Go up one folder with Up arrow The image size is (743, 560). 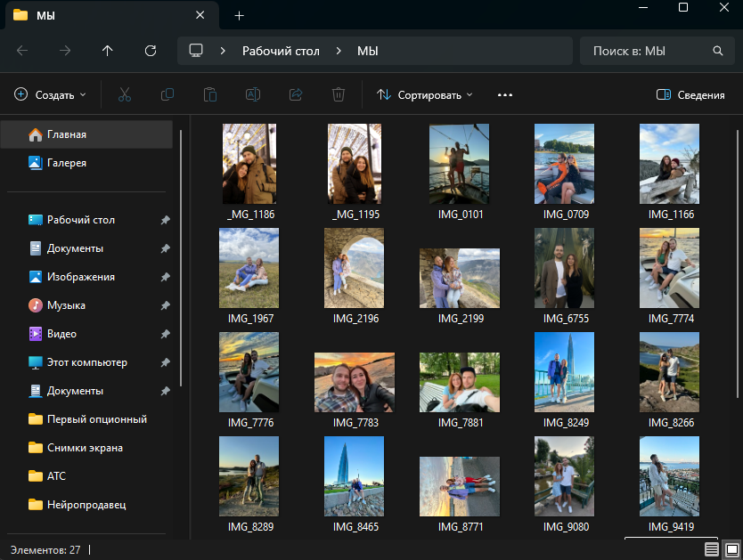pos(108,51)
